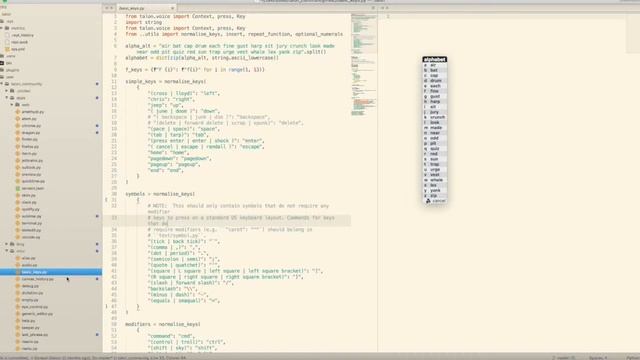Viewport: 640px width, 360px height.
Task: Open amethyst.py in the sidebar
Action: pos(32,112)
